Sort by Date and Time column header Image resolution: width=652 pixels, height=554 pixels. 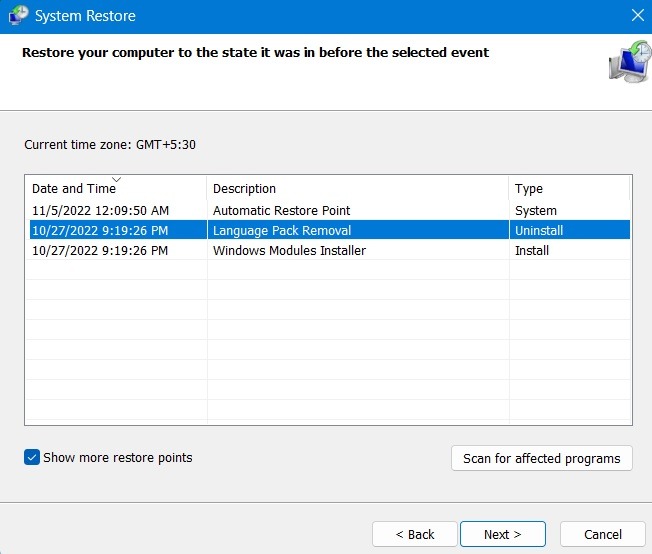(x=116, y=188)
